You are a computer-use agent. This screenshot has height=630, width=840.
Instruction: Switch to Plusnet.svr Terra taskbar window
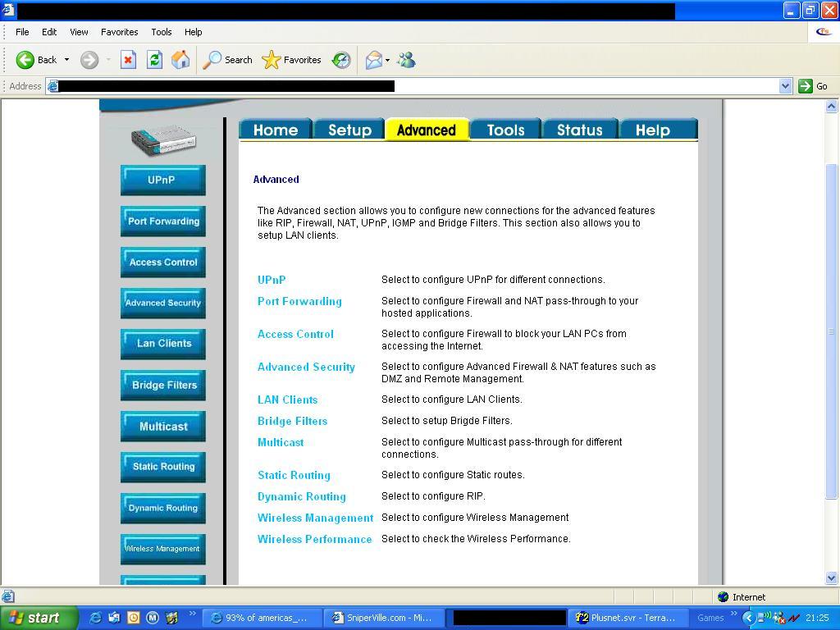(x=628, y=618)
